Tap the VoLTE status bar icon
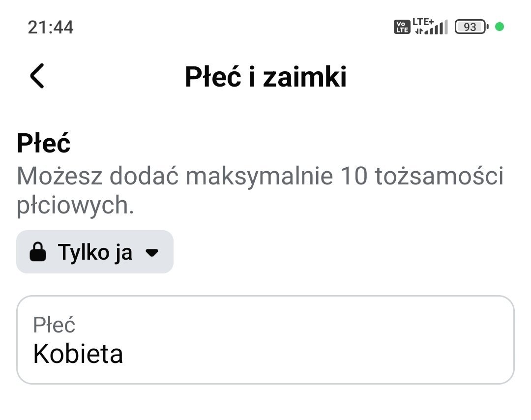This screenshot has height=420, width=531. [x=402, y=27]
